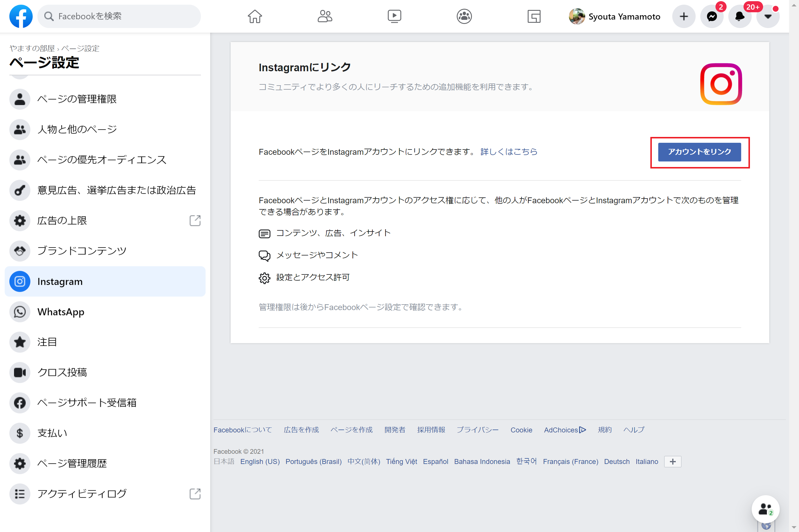The width and height of the screenshot is (799, 532).
Task: Open Cookie footer link
Action: click(521, 430)
